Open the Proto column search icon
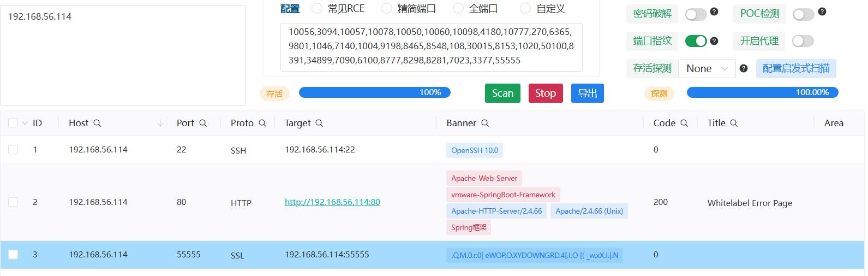The height and width of the screenshot is (276, 868). point(262,124)
